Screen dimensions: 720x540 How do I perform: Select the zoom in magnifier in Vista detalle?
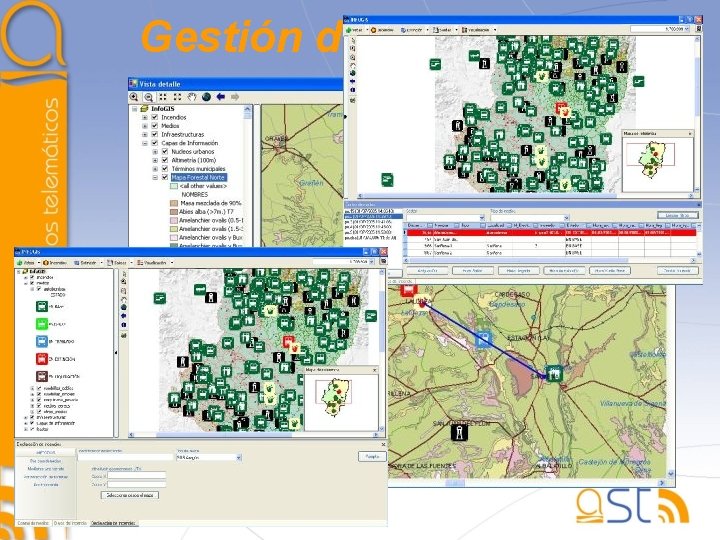click(x=134, y=97)
